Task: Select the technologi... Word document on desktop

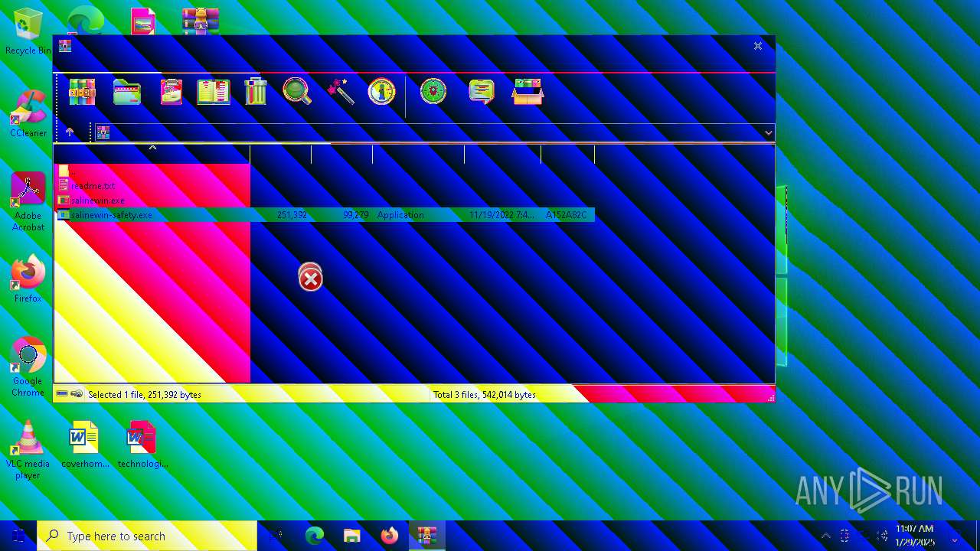Action: 142,445
